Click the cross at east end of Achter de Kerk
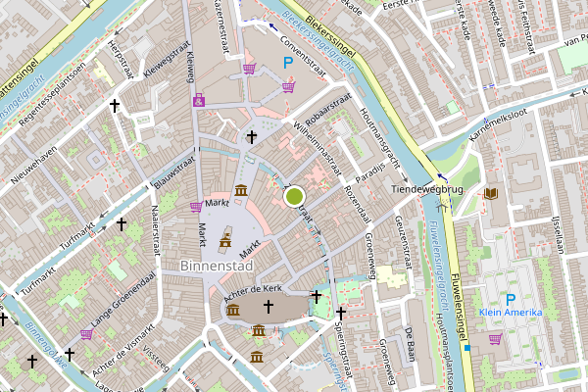The height and width of the screenshot is (392, 588). (317, 297)
